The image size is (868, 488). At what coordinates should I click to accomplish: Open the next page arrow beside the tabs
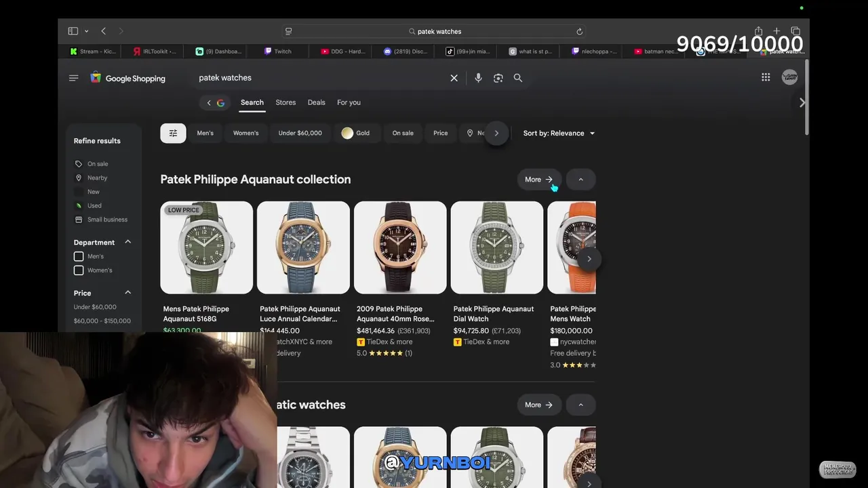[x=802, y=102]
